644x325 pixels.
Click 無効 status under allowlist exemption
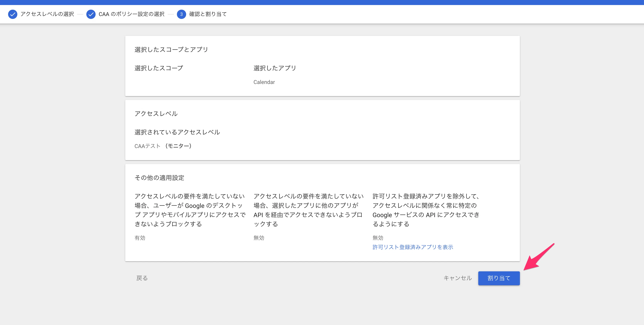coord(378,238)
